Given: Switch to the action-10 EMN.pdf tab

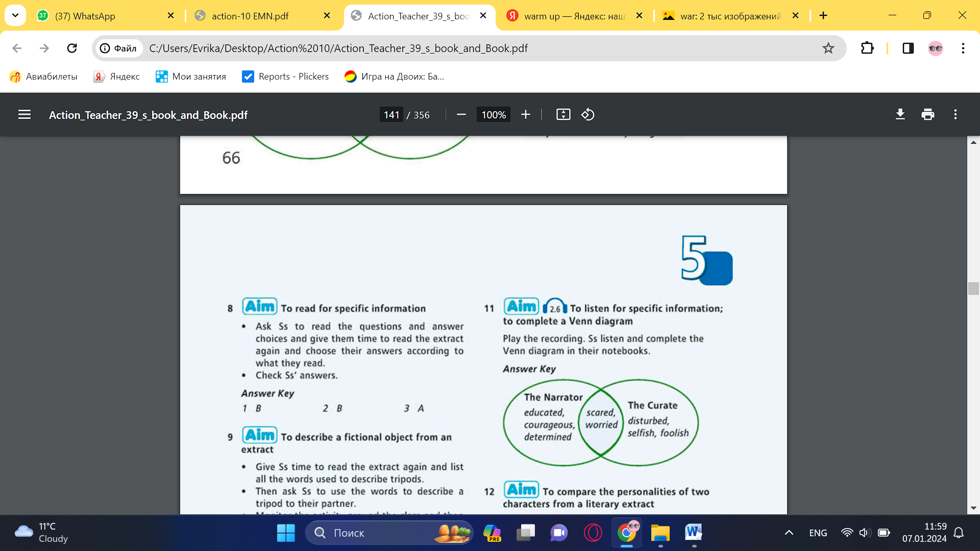Looking at the screenshot, I should tap(250, 16).
